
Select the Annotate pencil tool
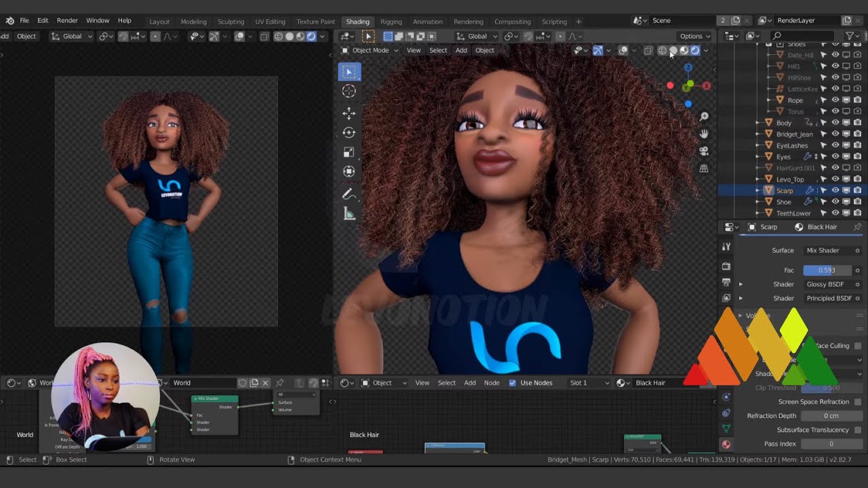[x=349, y=195]
